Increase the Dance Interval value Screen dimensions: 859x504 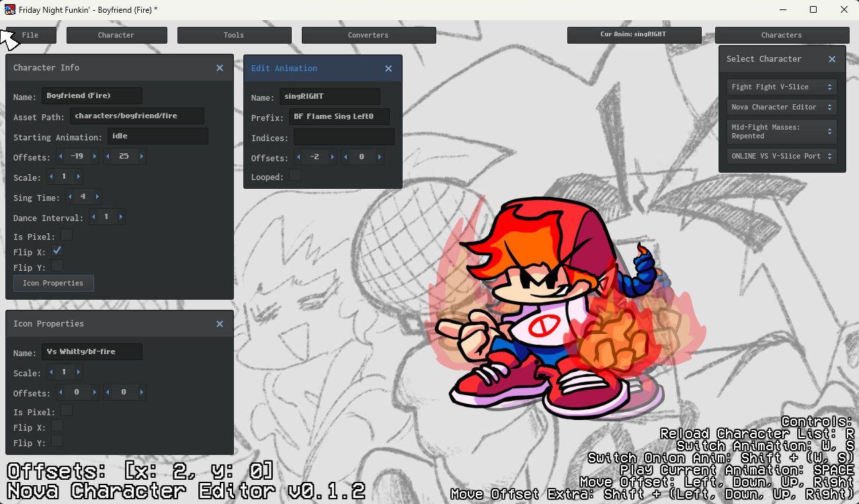[121, 216]
